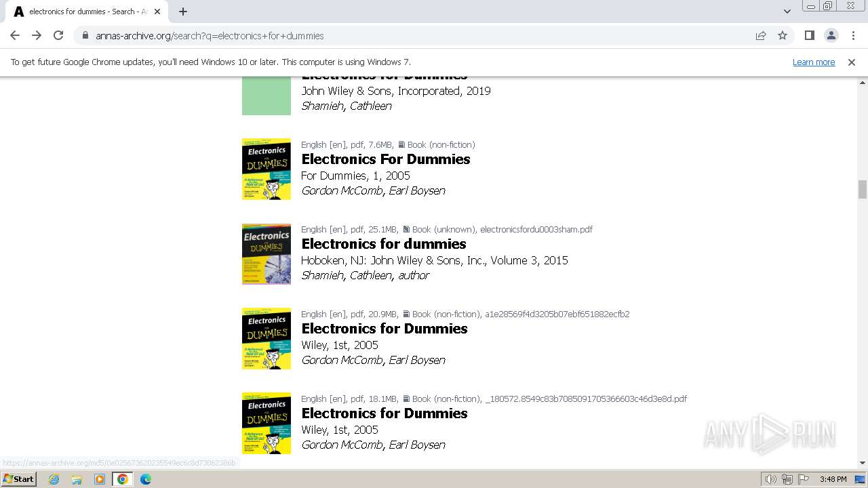Select the text 'John Wiley & Sons, Incorporated, 2019'
The width and height of the screenshot is (868, 488).
396,91
